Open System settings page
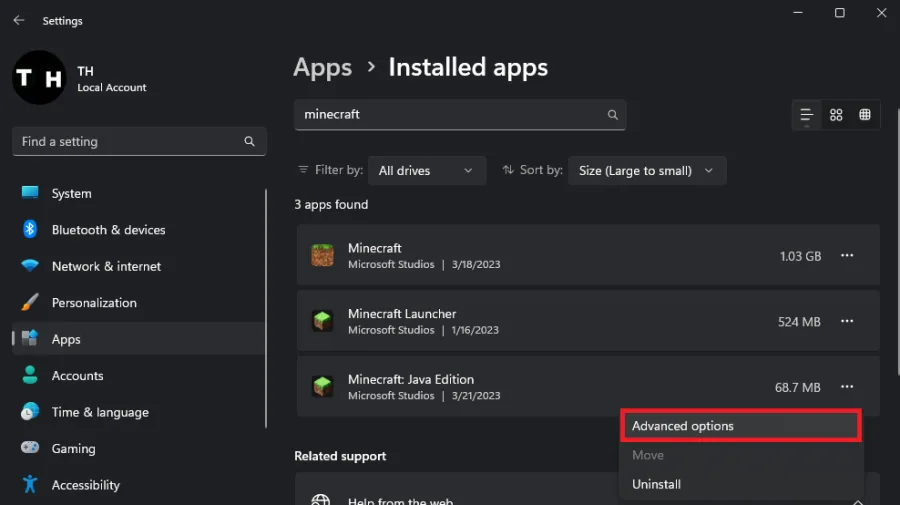The image size is (900, 505). click(138, 193)
